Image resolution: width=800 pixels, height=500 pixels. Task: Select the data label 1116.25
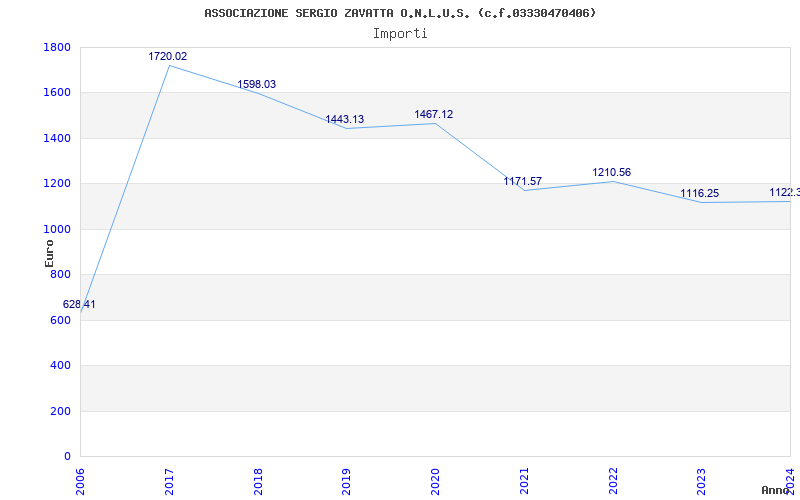699,194
